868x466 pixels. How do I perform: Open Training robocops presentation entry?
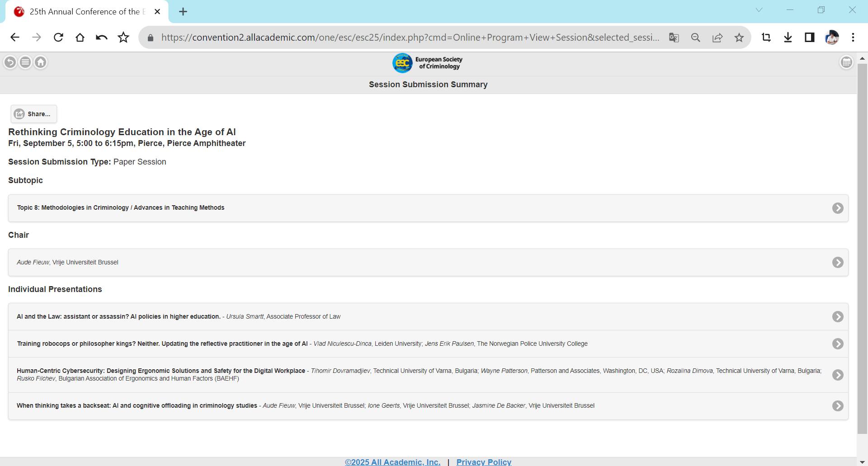coord(838,344)
